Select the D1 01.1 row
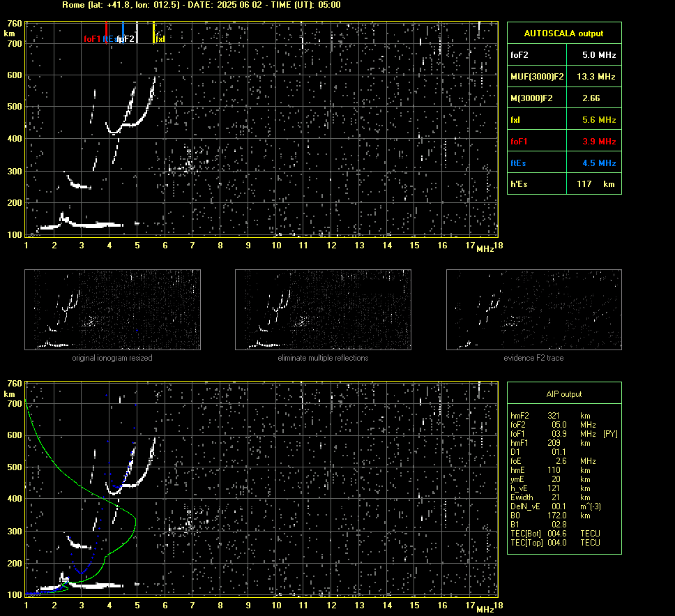Viewport: 675px width, 616px height. click(538, 452)
